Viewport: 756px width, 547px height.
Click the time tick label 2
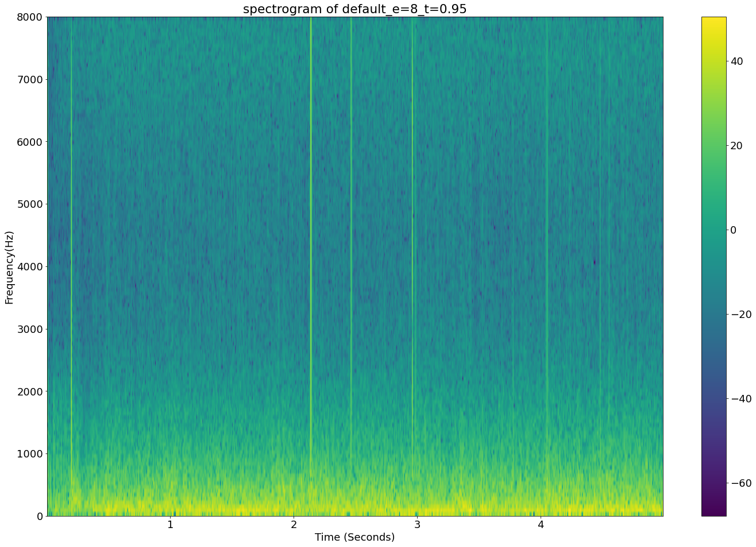[294, 525]
